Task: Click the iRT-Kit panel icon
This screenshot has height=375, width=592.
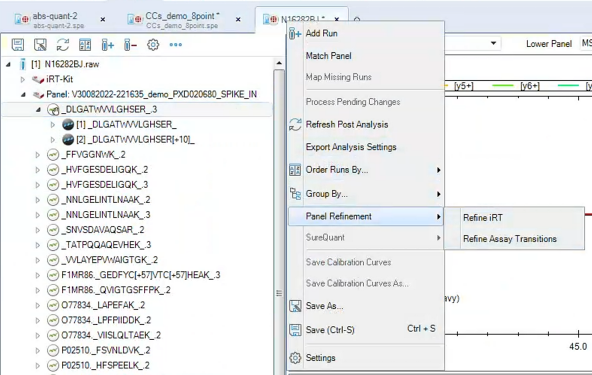Action: point(38,79)
